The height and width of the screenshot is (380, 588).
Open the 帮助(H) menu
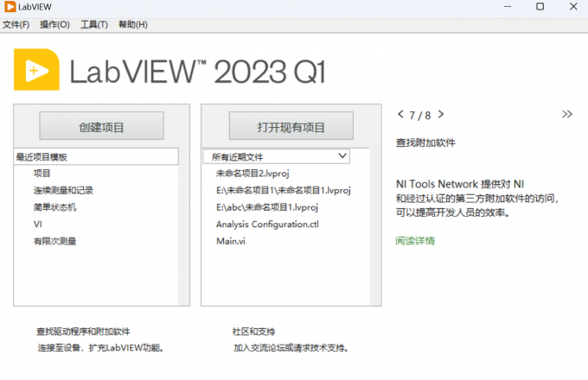133,25
